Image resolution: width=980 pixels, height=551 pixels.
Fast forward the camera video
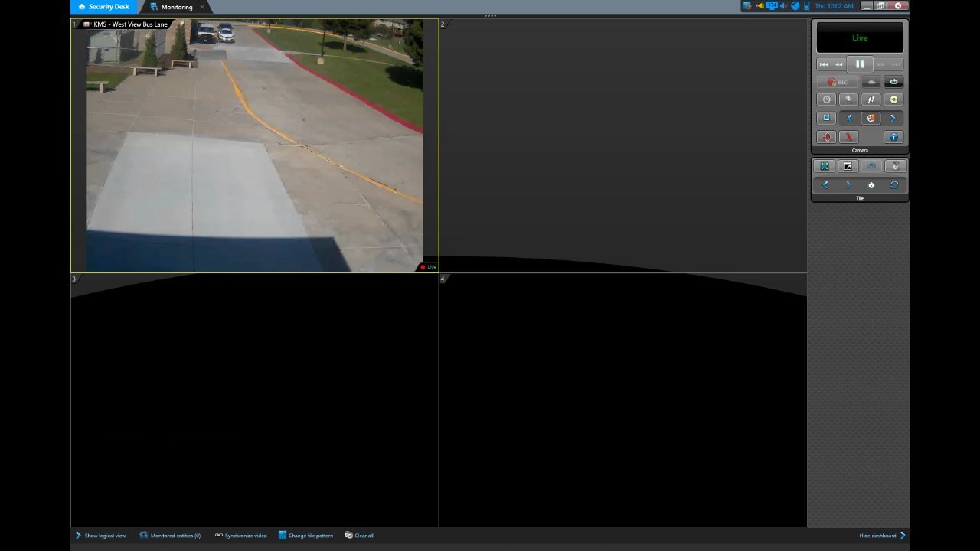point(880,64)
